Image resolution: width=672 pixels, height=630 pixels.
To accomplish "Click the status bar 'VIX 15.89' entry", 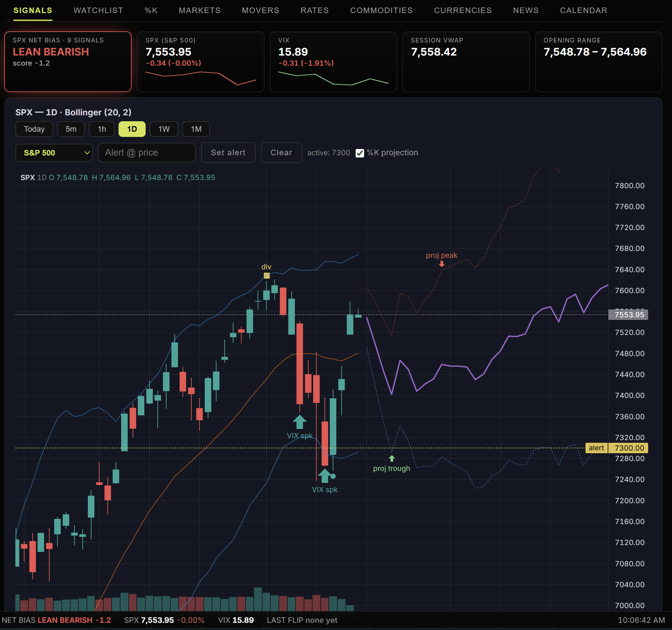I will point(236,620).
